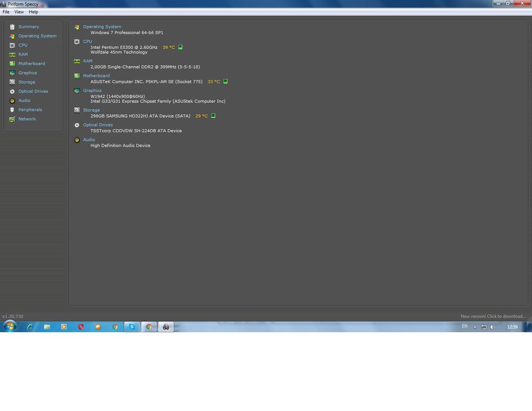Click the Windows flag icon beside sidebar Operating System

12,36
